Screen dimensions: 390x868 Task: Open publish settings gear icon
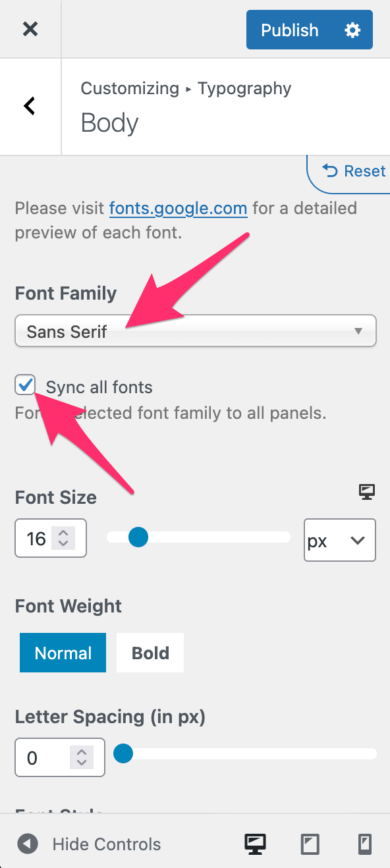point(353,30)
